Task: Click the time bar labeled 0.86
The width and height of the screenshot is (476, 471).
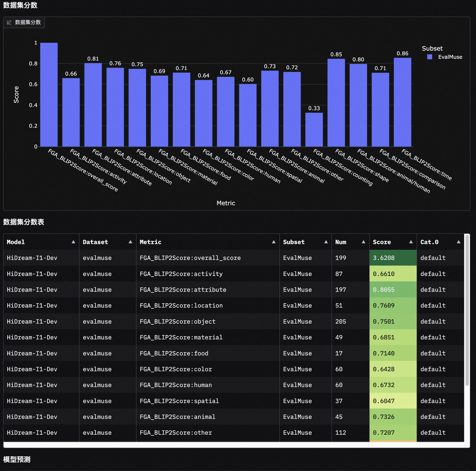Action: tap(402, 102)
